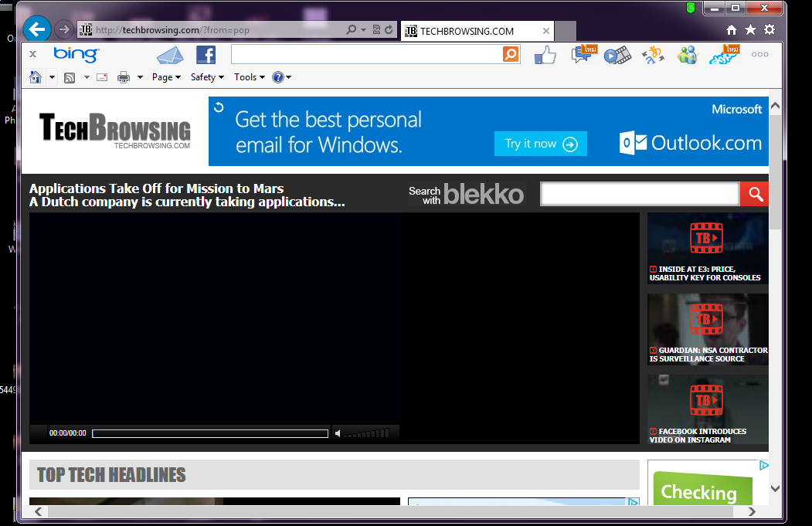This screenshot has width=812, height=526.
Task: Go forward with the forward arrow button
Action: click(x=63, y=29)
